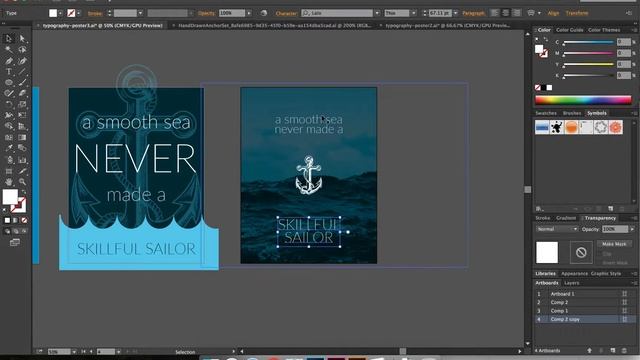
Task: Open Stroke link in control bar
Action: click(95, 13)
